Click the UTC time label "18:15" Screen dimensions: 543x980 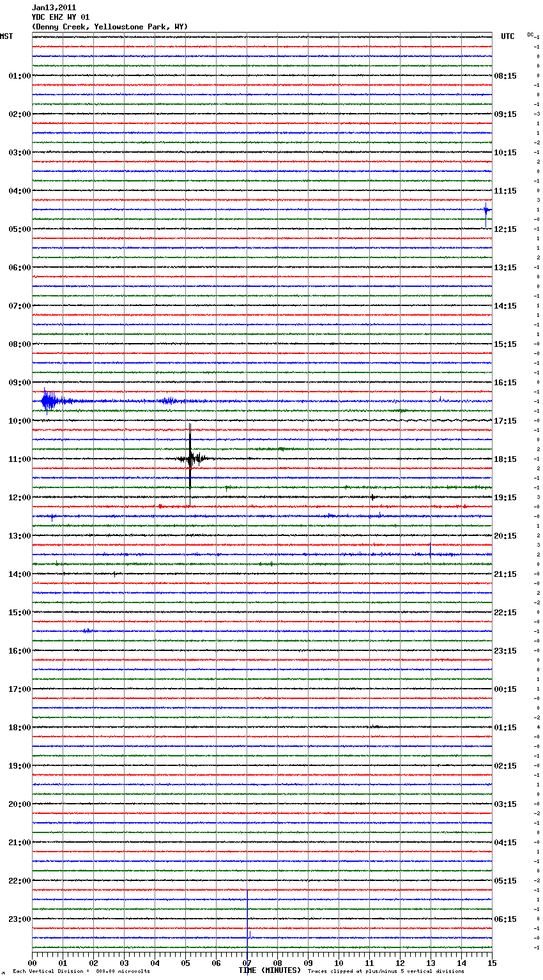(505, 459)
